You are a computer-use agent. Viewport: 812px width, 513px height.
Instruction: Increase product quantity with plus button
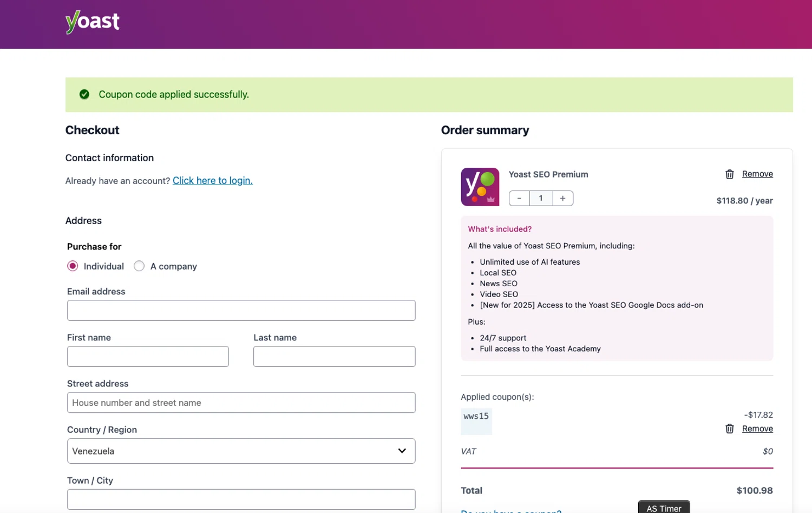pyautogui.click(x=563, y=198)
